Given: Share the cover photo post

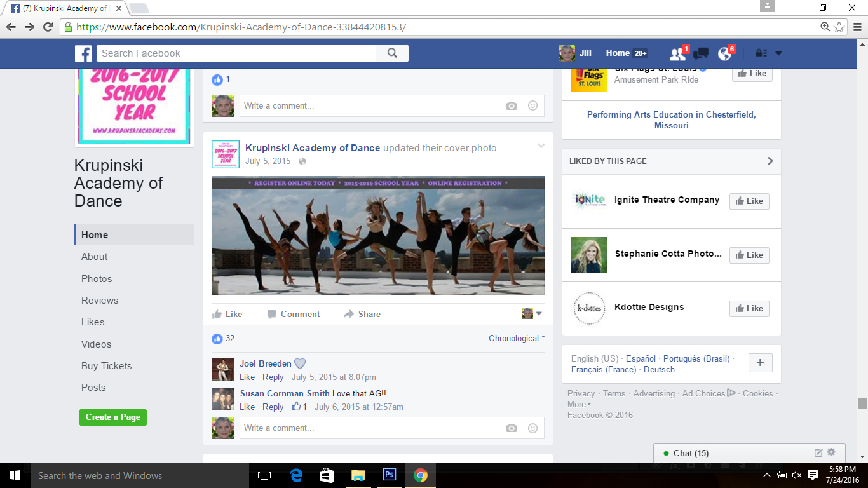Looking at the screenshot, I should (x=362, y=314).
